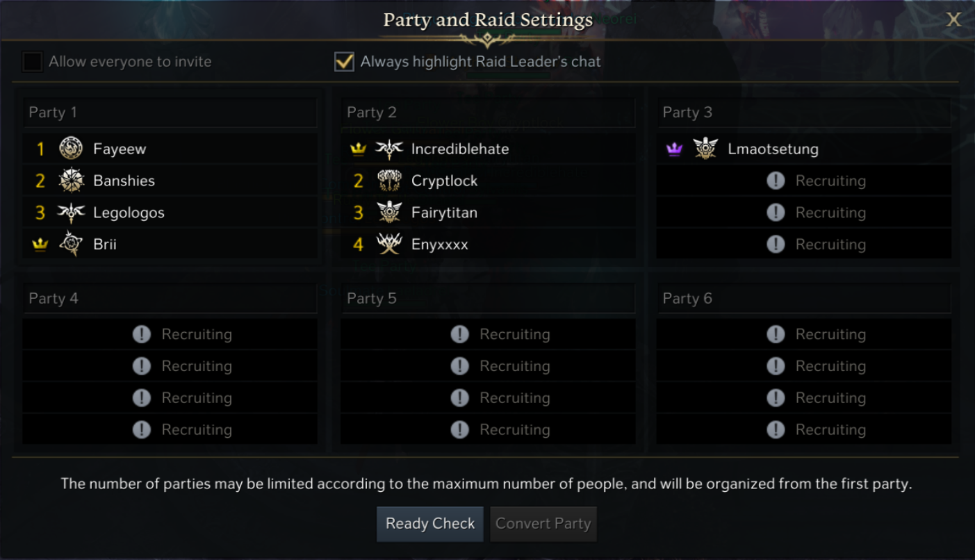
Task: Click Legologos's class emblem icon
Action: point(71,213)
